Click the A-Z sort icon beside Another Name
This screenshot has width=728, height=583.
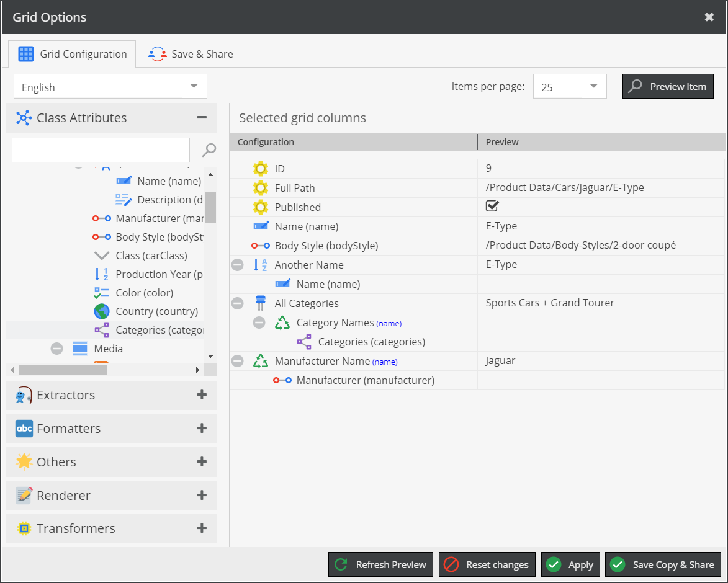(261, 265)
